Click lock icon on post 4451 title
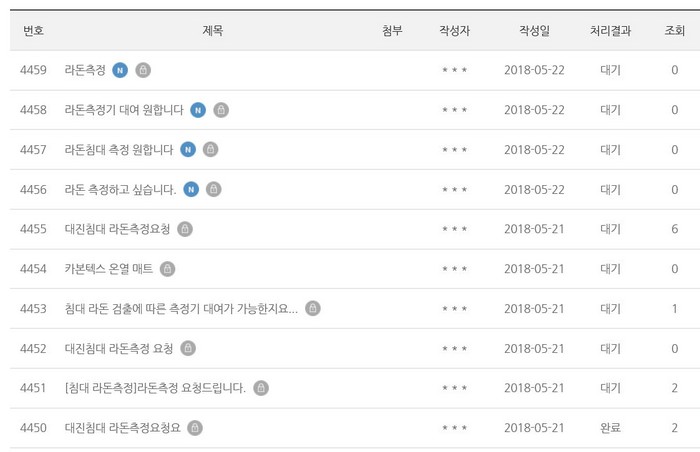Screen dimensions: 700x452 tap(261, 388)
